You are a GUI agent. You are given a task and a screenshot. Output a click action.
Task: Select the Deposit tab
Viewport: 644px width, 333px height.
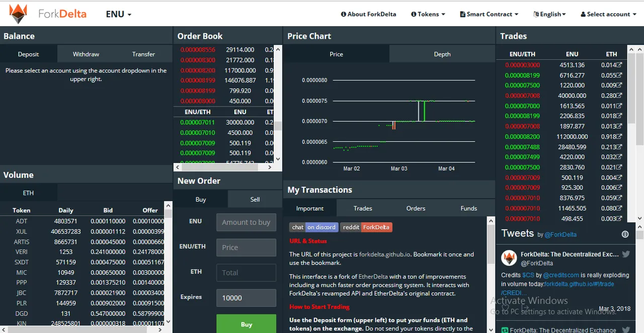(x=29, y=54)
